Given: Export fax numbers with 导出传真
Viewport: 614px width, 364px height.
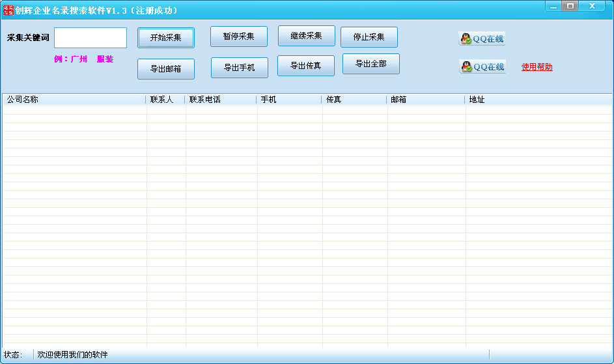Looking at the screenshot, I should (306, 65).
